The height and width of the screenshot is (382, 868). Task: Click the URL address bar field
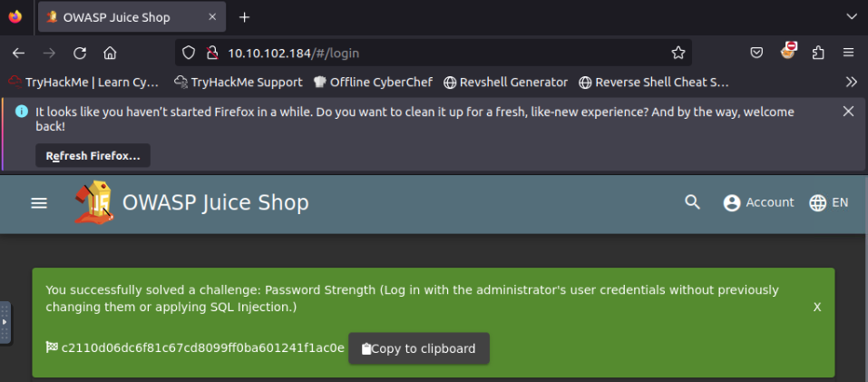coord(435,53)
